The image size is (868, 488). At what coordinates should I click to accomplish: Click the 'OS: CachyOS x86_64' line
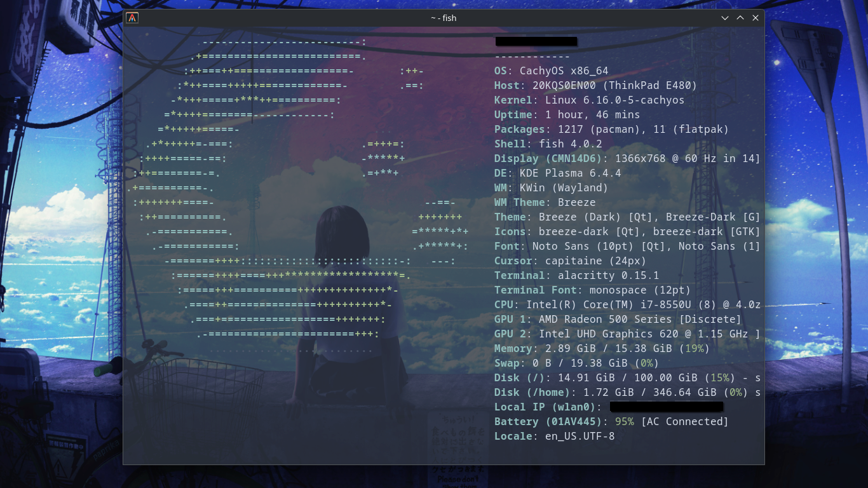pos(552,71)
